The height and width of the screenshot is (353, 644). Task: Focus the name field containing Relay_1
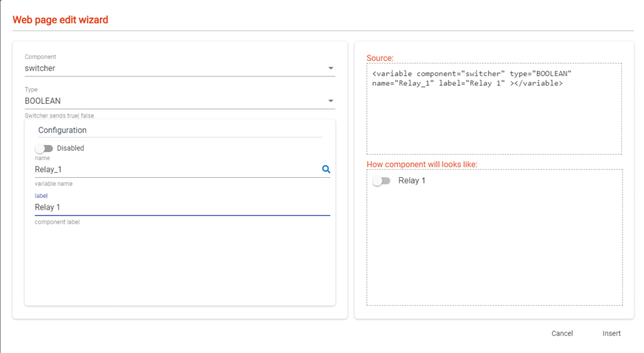pos(176,170)
